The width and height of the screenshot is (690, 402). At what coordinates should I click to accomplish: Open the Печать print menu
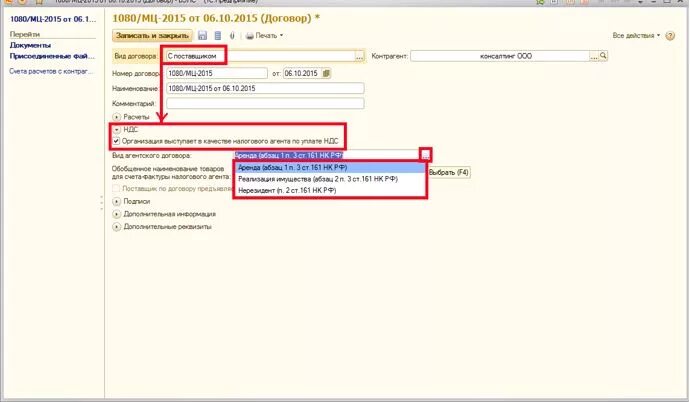tap(264, 36)
